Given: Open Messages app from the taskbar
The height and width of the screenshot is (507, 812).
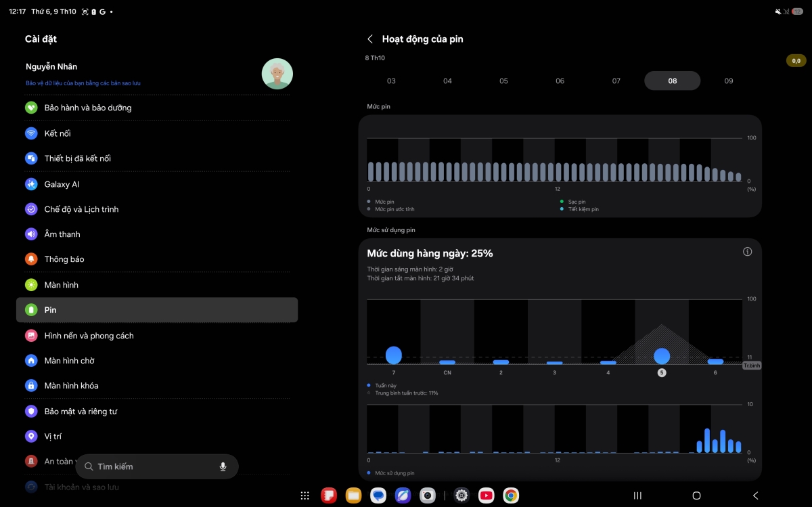Looking at the screenshot, I should [x=378, y=495].
